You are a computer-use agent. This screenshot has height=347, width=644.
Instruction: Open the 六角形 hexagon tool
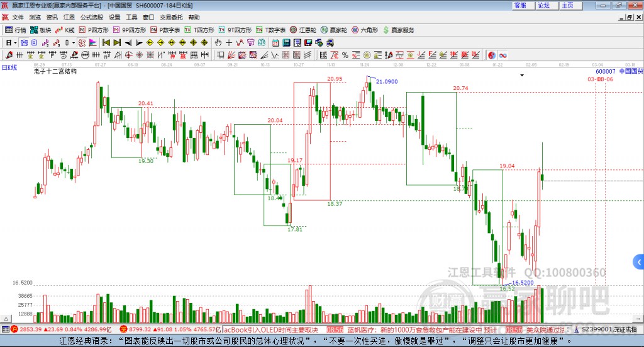click(365, 30)
